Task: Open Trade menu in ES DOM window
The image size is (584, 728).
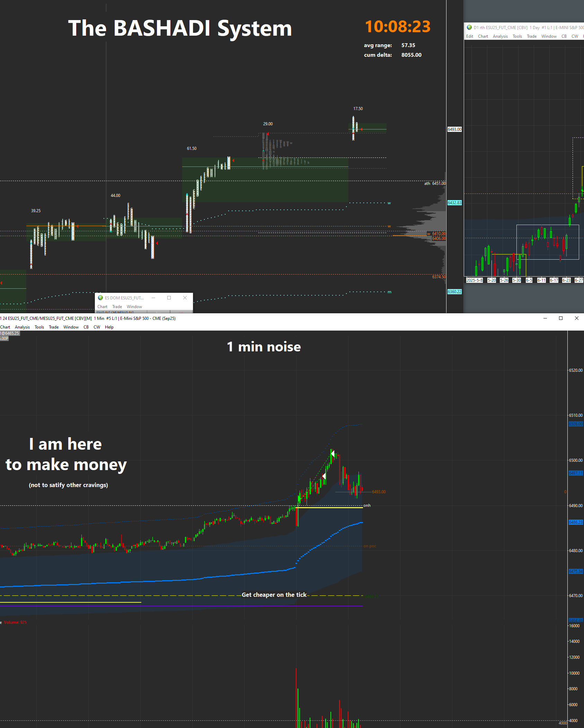Action: [117, 307]
